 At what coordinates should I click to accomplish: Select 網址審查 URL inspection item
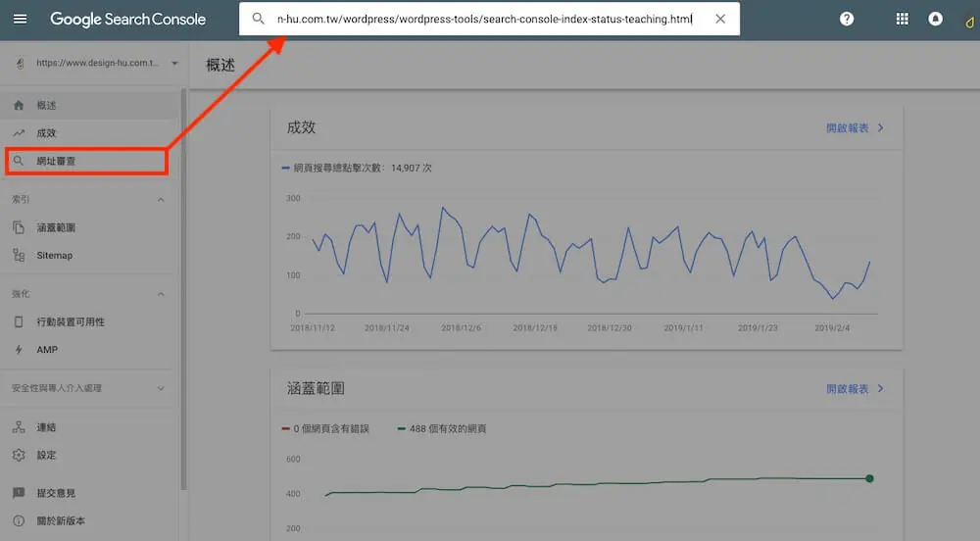click(x=86, y=161)
